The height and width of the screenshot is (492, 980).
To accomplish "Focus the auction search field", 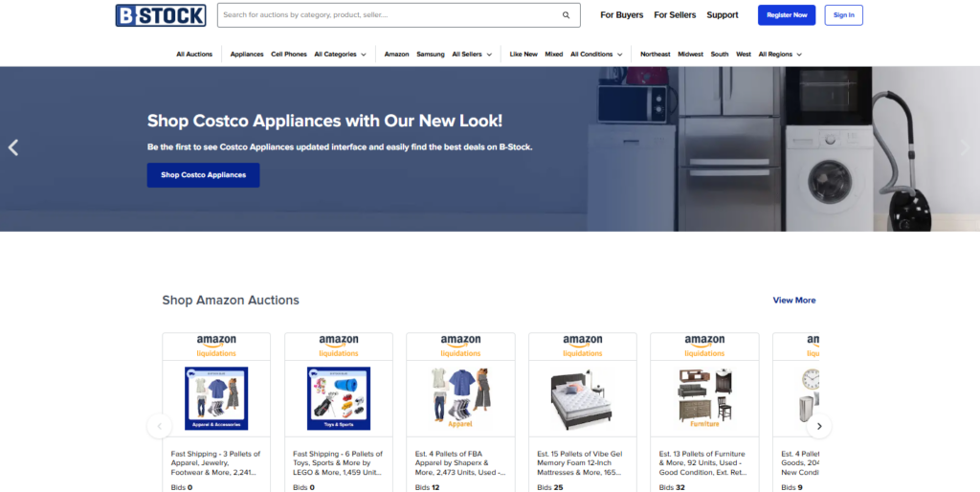I will pos(399,15).
